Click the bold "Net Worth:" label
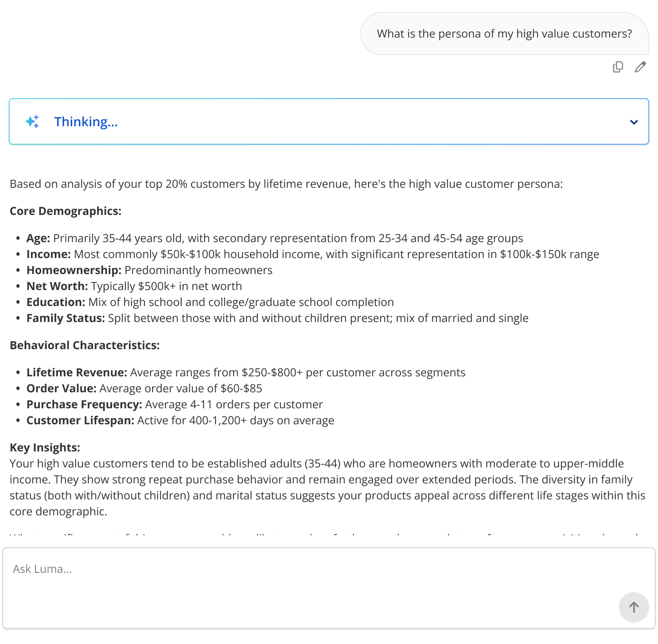Image resolution: width=658 pixels, height=644 pixels. click(57, 286)
